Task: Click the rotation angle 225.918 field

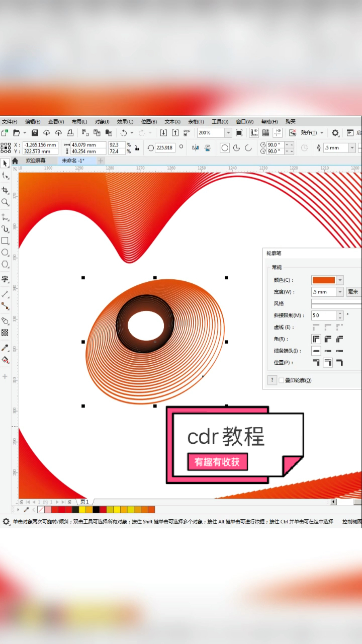Action: click(165, 148)
